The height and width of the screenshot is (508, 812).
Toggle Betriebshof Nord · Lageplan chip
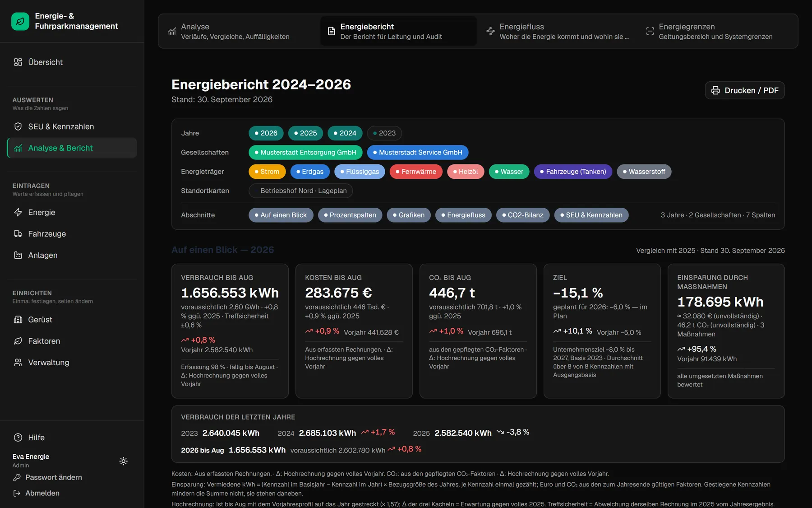(301, 191)
